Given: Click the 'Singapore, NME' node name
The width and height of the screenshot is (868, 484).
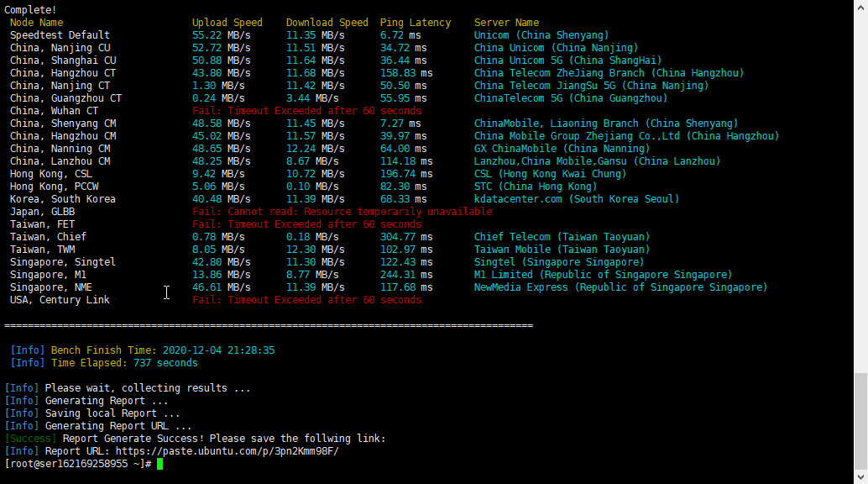Looking at the screenshot, I should pos(51,287).
